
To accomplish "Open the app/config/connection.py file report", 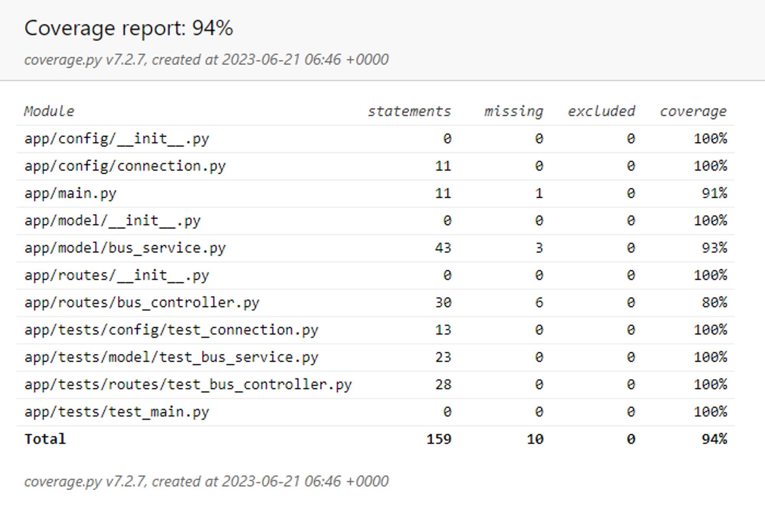I will coord(125,166).
